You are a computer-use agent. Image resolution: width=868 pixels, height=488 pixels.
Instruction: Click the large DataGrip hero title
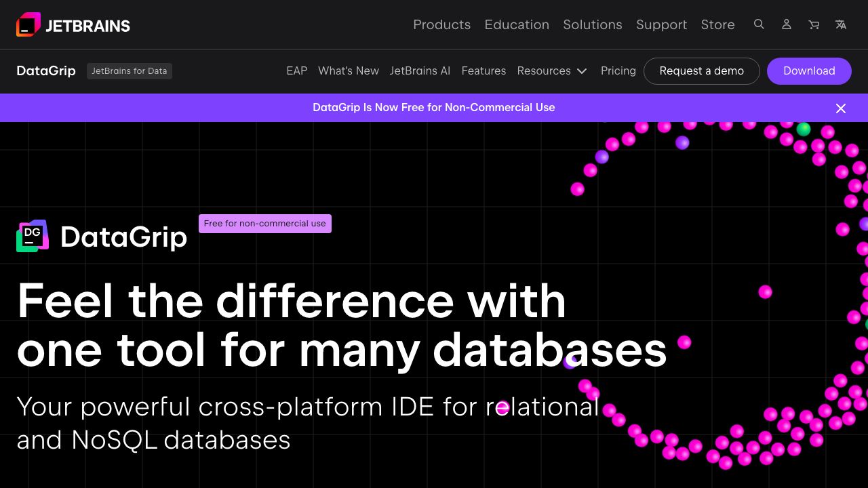[123, 237]
